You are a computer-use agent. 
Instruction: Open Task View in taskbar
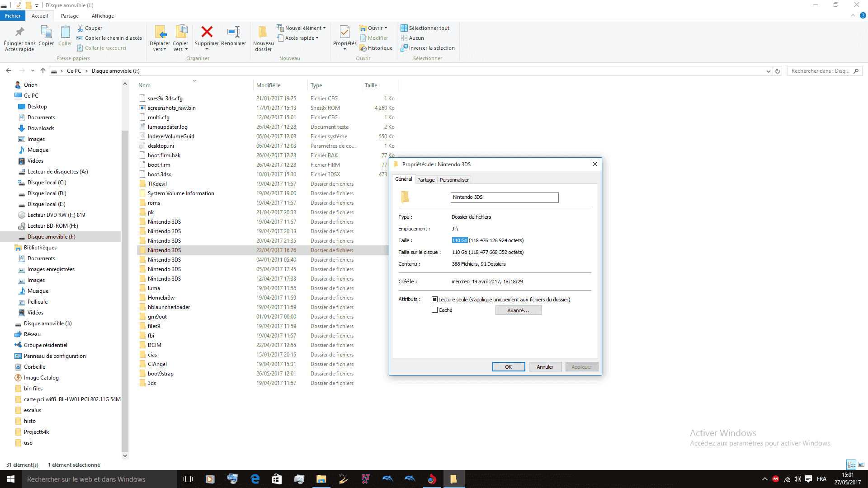(x=188, y=479)
